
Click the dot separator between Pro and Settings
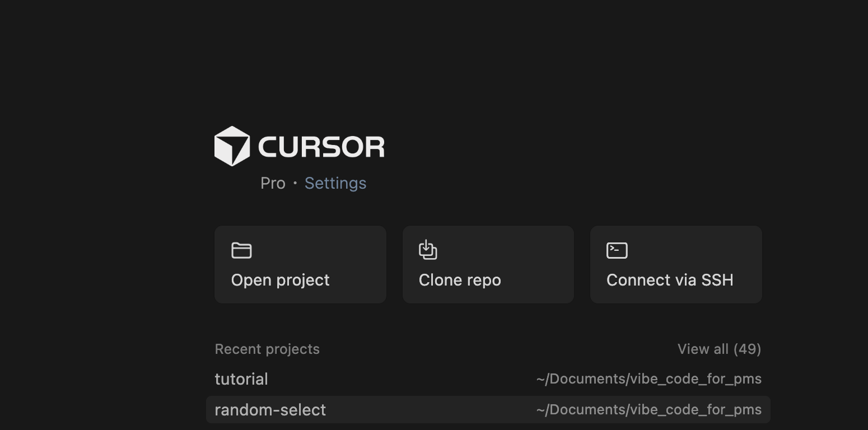pos(294,183)
